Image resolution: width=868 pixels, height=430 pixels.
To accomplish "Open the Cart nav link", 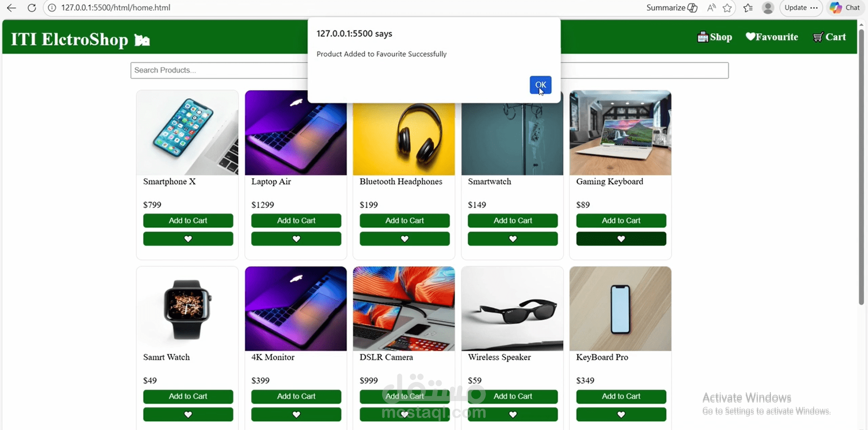I will coord(829,37).
